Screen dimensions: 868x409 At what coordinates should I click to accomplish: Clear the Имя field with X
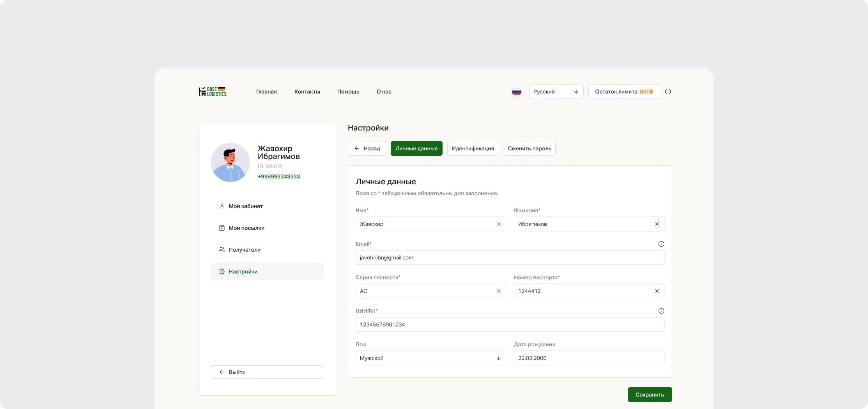(x=499, y=224)
